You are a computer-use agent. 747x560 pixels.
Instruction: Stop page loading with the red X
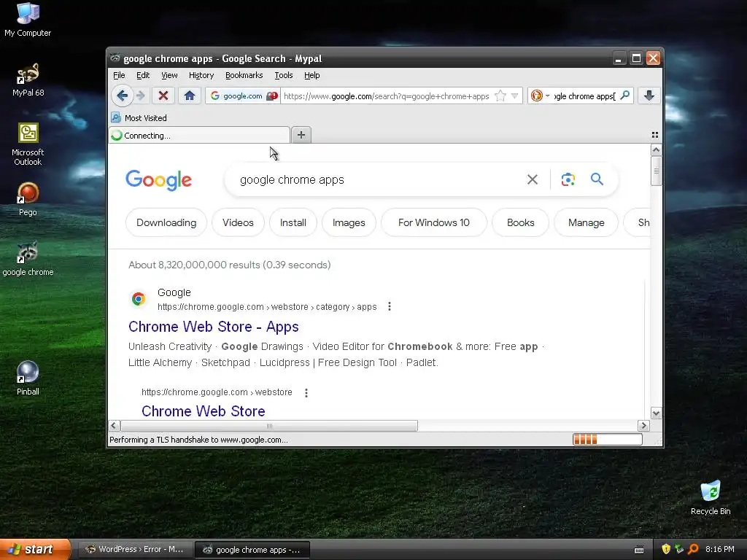(x=163, y=96)
